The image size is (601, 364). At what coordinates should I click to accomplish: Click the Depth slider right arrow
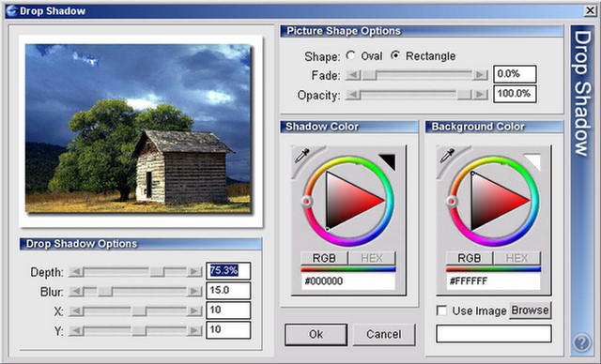click(194, 272)
